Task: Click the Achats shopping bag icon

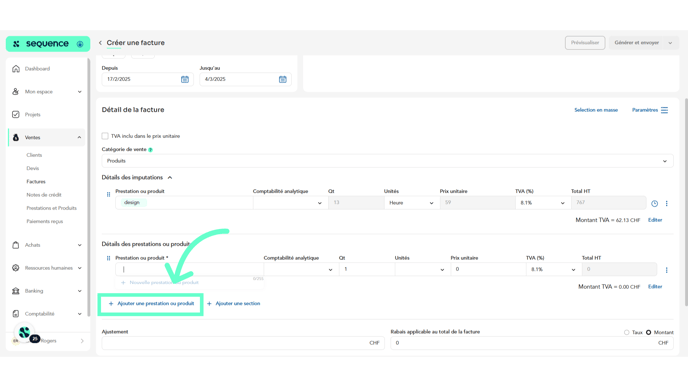Action: [16, 245]
